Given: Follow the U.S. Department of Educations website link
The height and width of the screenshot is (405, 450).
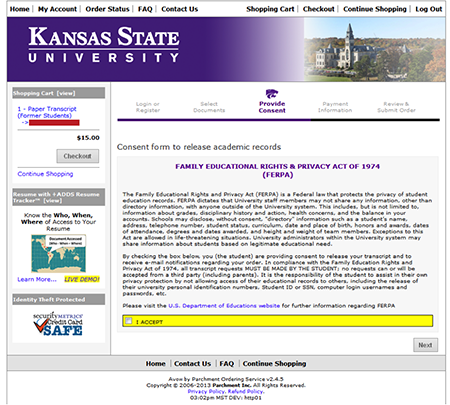Looking at the screenshot, I should pyautogui.click(x=224, y=306).
